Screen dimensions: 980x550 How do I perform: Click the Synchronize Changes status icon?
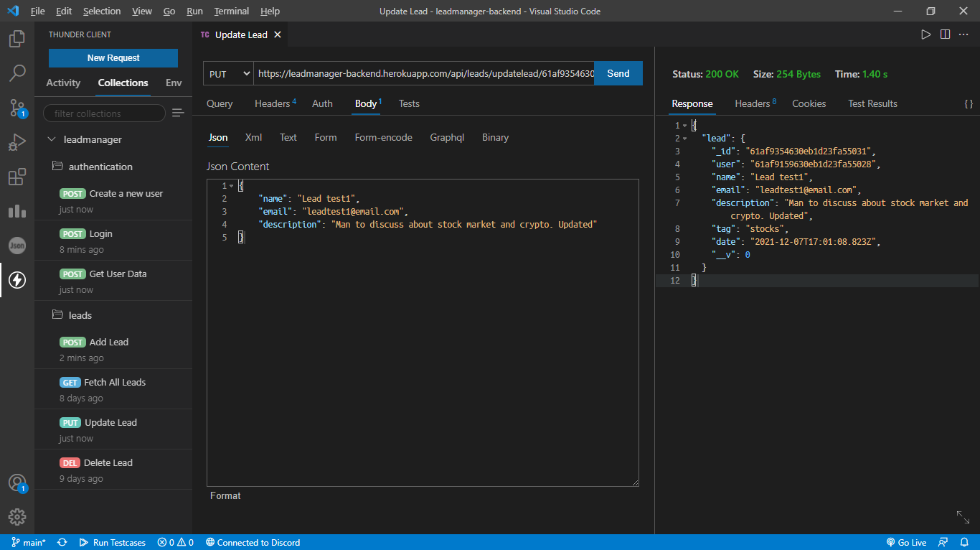[62, 542]
